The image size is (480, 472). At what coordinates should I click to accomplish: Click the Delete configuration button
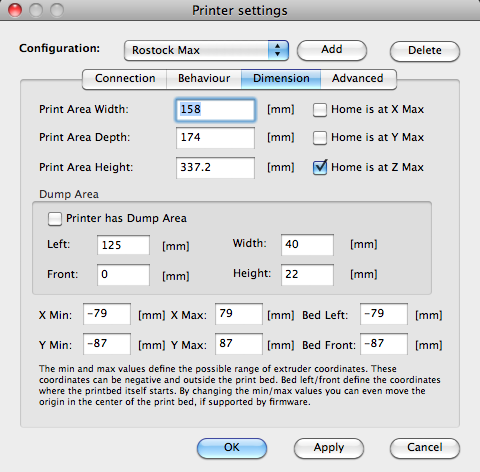pyautogui.click(x=425, y=51)
